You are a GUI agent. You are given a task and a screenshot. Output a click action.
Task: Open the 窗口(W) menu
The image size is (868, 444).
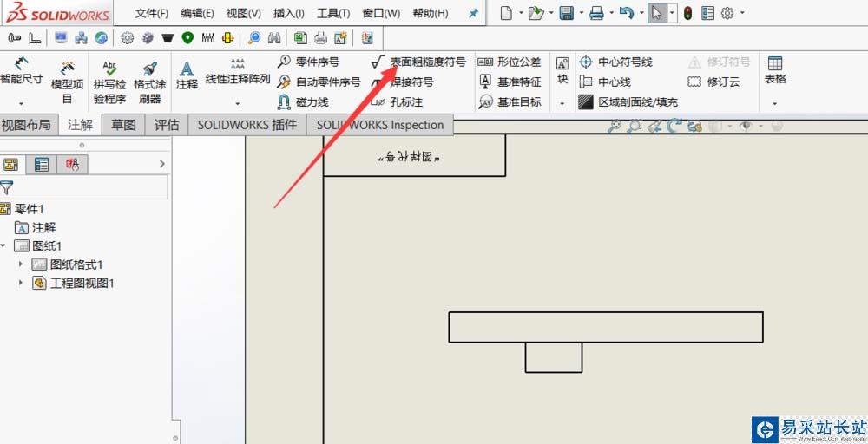(x=381, y=13)
